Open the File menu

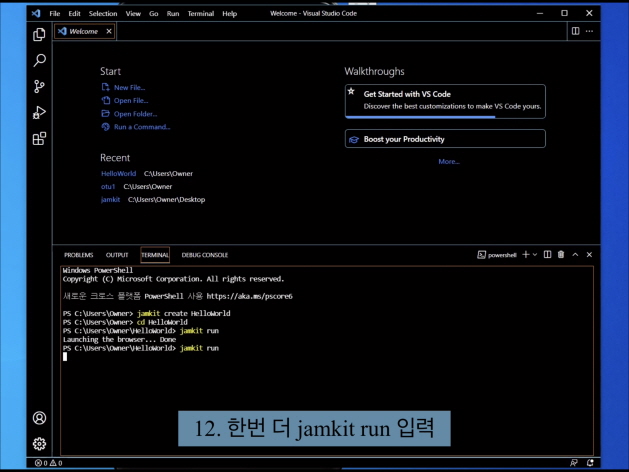pos(55,13)
